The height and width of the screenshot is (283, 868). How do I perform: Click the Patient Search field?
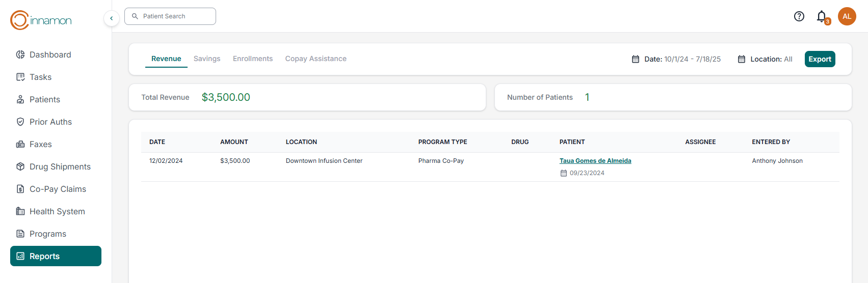170,16
